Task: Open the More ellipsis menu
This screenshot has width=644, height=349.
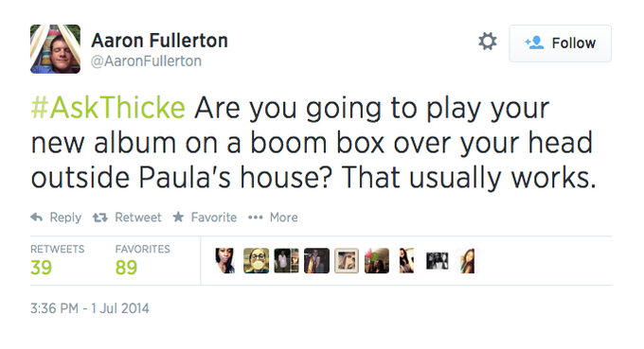Action: [x=256, y=218]
